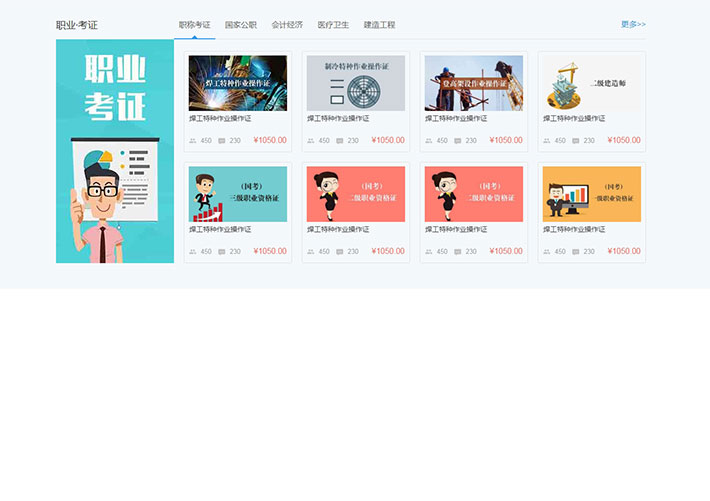This screenshot has height=501, width=710.
Task: Go to the 建造工程 tab
Action: click(379, 24)
